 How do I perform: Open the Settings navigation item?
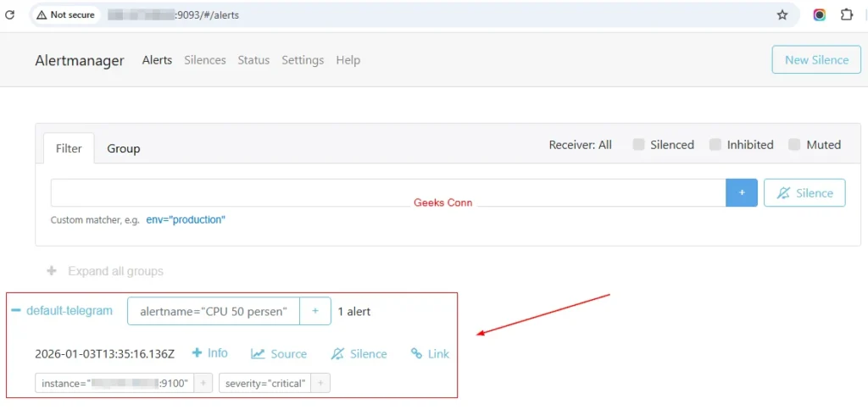[303, 60]
